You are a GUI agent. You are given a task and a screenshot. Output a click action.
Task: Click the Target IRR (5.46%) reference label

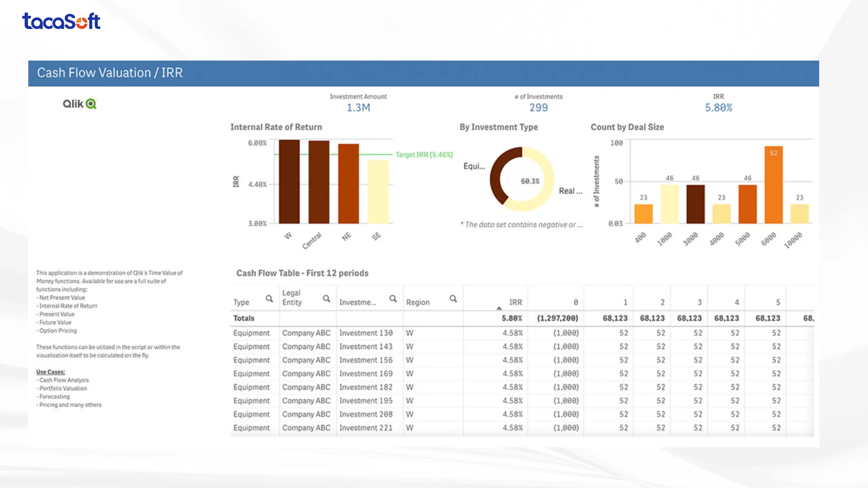(x=424, y=155)
